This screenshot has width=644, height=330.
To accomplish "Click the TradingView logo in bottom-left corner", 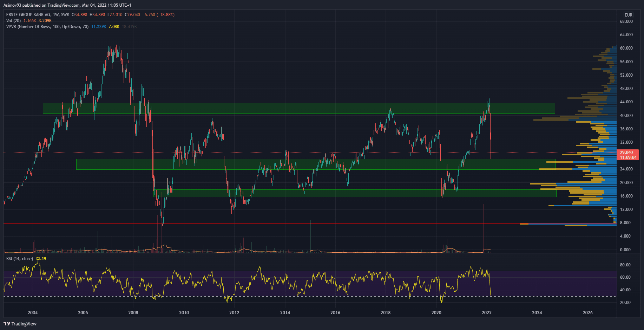I will (x=20, y=324).
